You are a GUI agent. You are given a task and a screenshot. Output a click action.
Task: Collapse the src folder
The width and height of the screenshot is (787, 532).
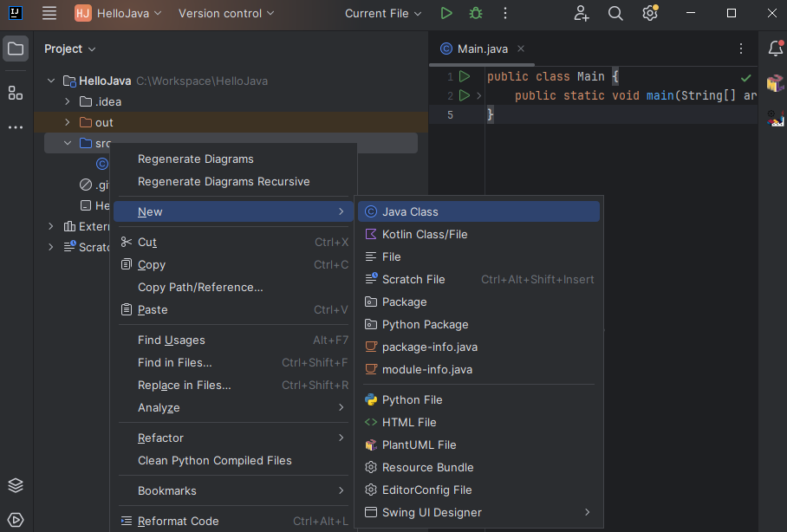[68, 143]
